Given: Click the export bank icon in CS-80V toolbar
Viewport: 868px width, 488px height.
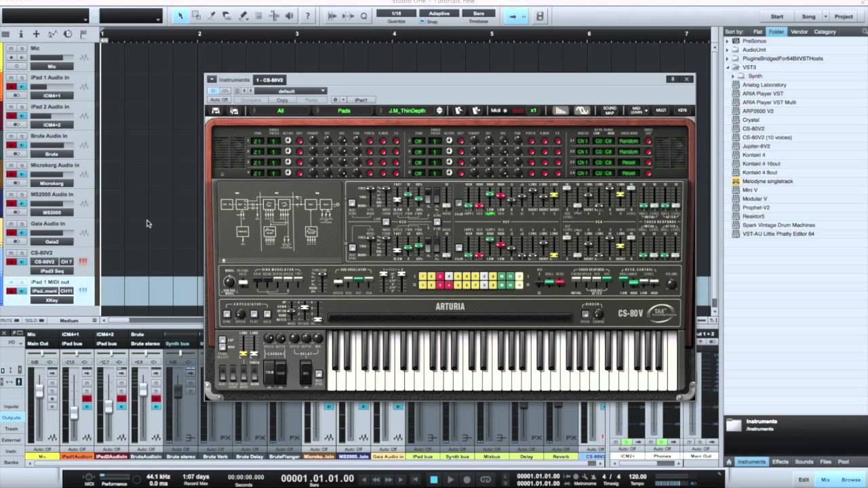Looking at the screenshot, I should click(x=476, y=110).
